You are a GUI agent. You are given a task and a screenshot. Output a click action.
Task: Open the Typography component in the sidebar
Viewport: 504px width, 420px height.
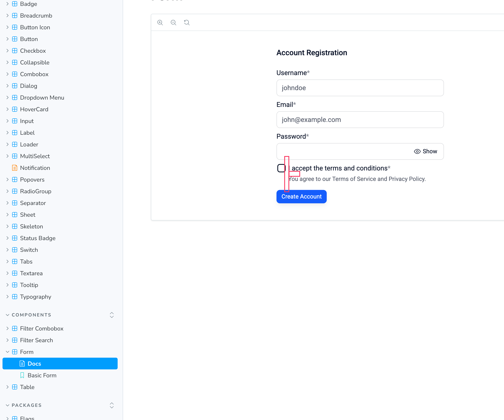36,297
